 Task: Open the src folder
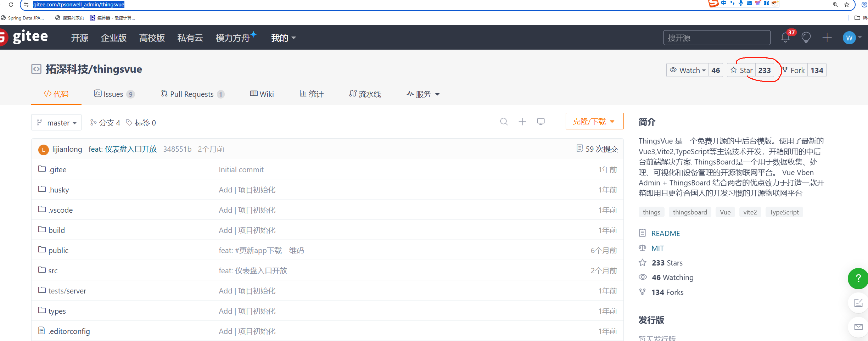(53, 270)
